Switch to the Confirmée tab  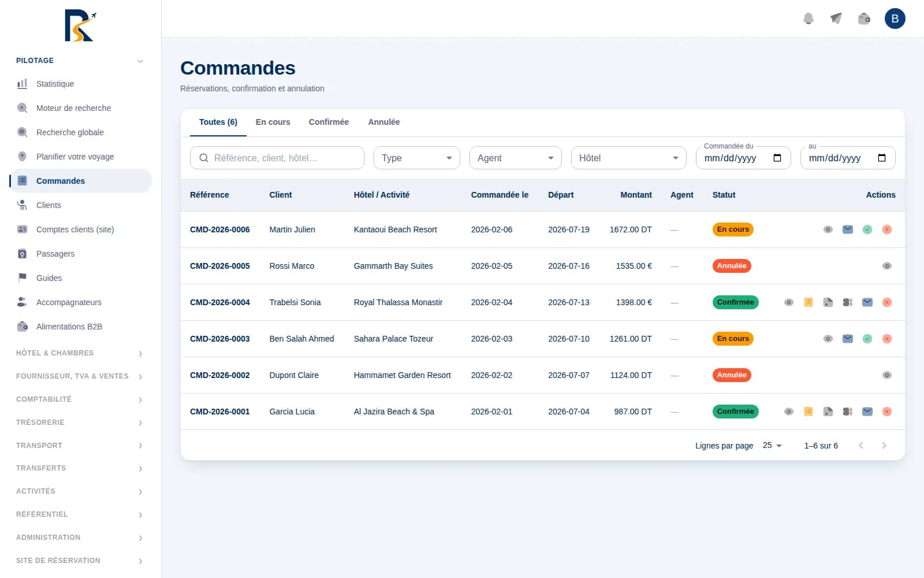tap(329, 122)
